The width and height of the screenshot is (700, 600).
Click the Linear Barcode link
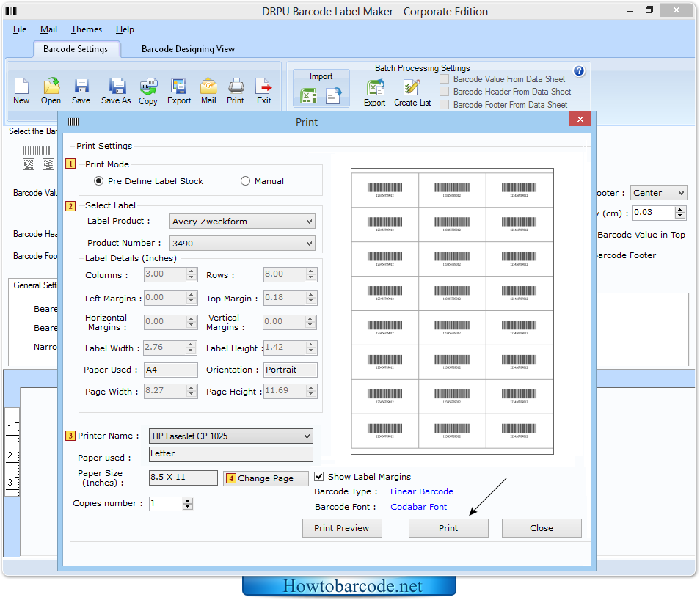point(421,491)
